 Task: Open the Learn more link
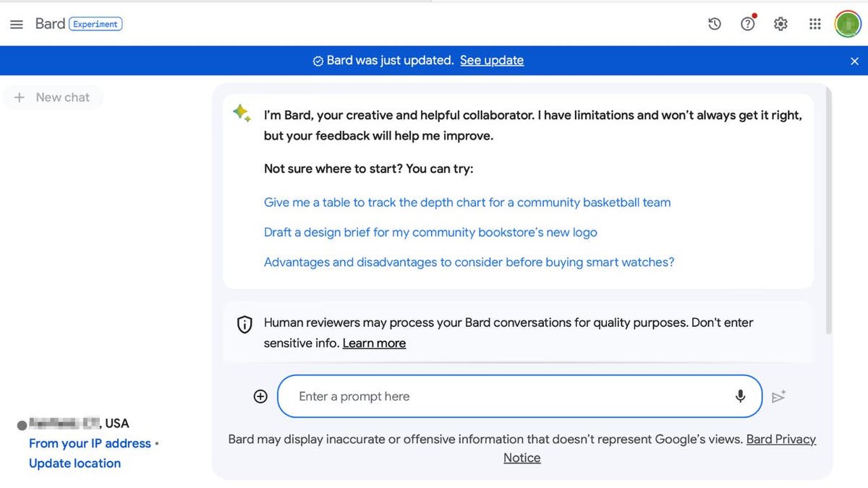[374, 343]
